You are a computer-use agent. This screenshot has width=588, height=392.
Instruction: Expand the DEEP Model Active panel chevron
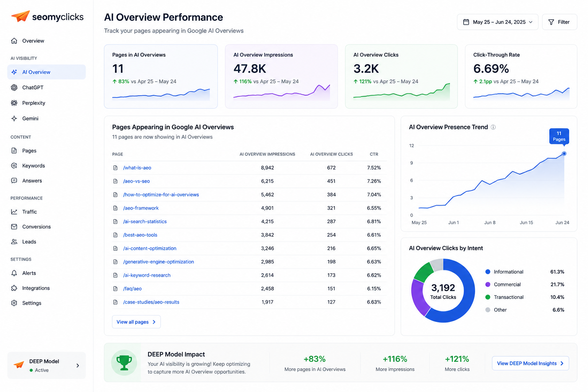78,366
